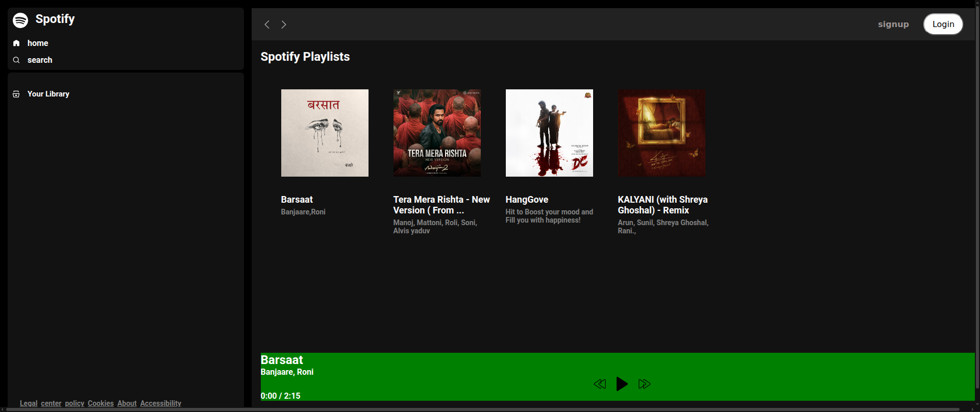The image size is (980, 412).
Task: Open the Cookies footer link
Action: 101,403
